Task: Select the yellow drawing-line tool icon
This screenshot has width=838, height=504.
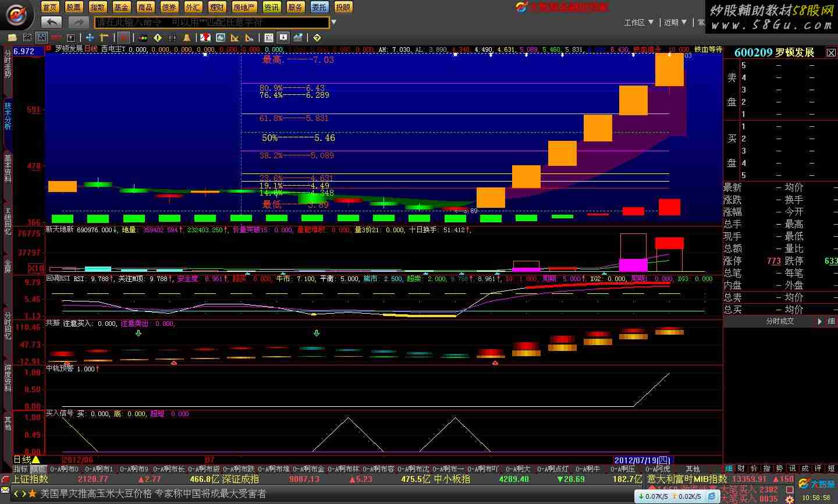Action: pyautogui.click(x=104, y=37)
